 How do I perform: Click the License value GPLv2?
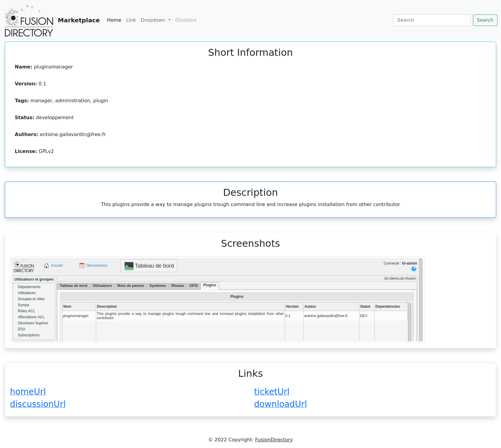coord(46,151)
